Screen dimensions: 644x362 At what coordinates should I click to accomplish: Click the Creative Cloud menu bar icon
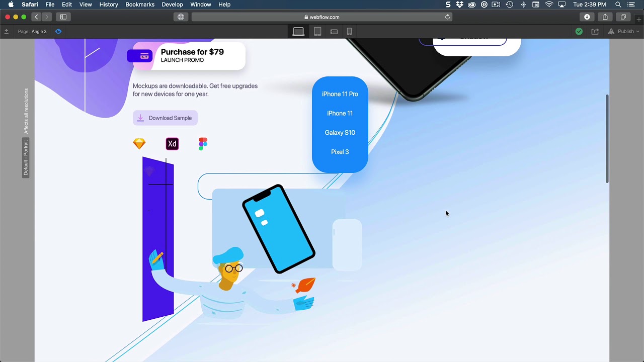tap(472, 5)
